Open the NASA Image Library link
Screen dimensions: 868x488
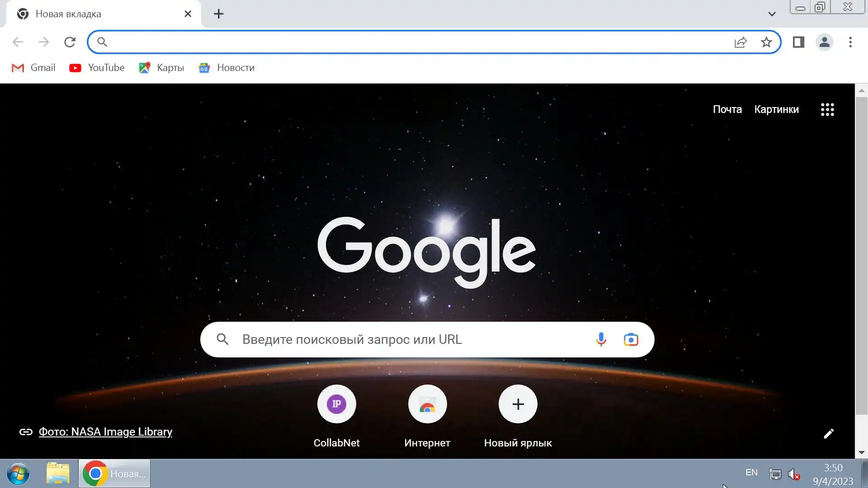pyautogui.click(x=105, y=432)
